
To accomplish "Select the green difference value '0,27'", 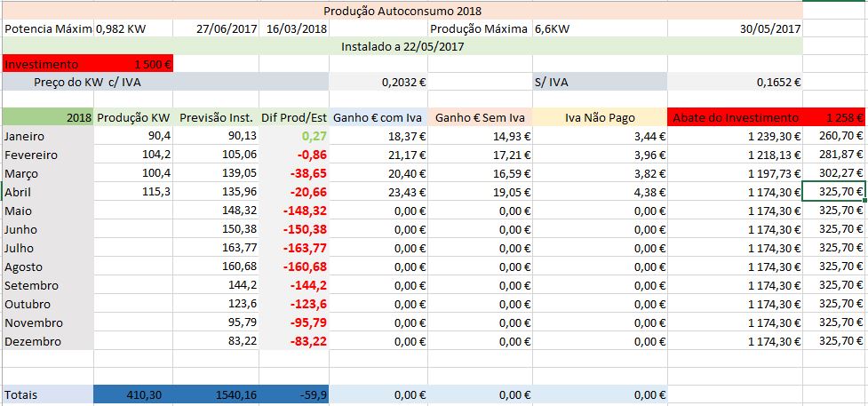I will (294, 136).
